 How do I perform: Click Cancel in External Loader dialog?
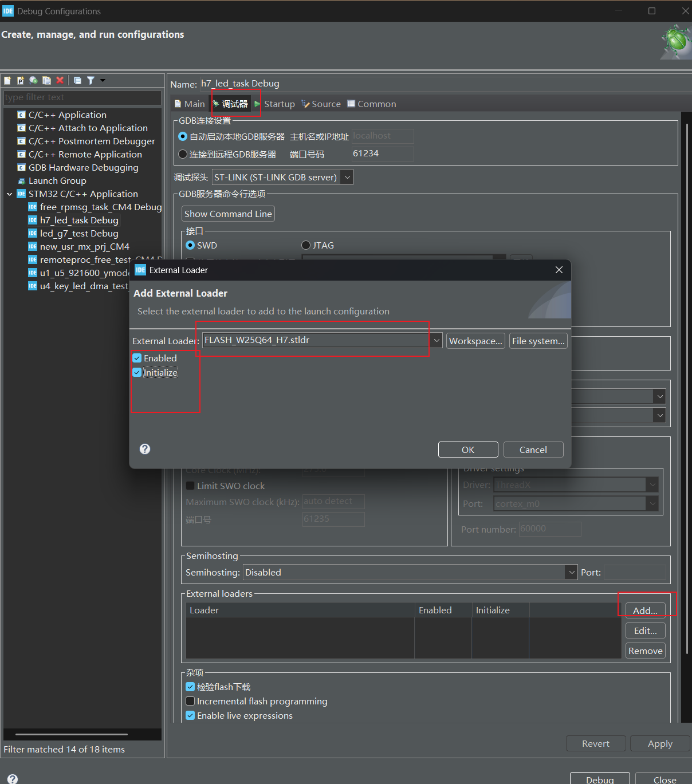[x=533, y=450]
